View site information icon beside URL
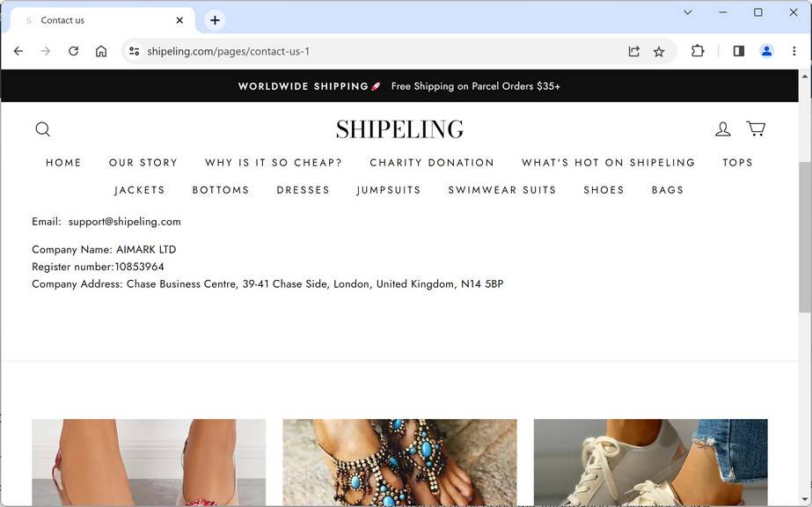812x507 pixels. pyautogui.click(x=135, y=51)
